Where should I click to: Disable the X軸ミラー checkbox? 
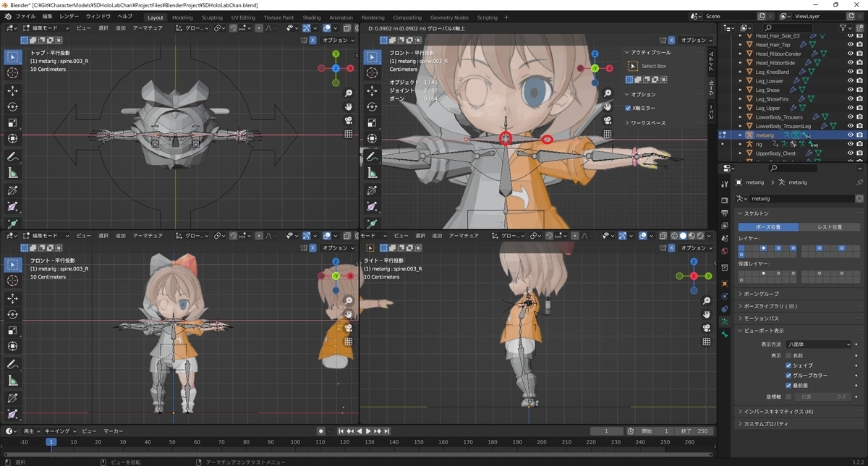(628, 108)
